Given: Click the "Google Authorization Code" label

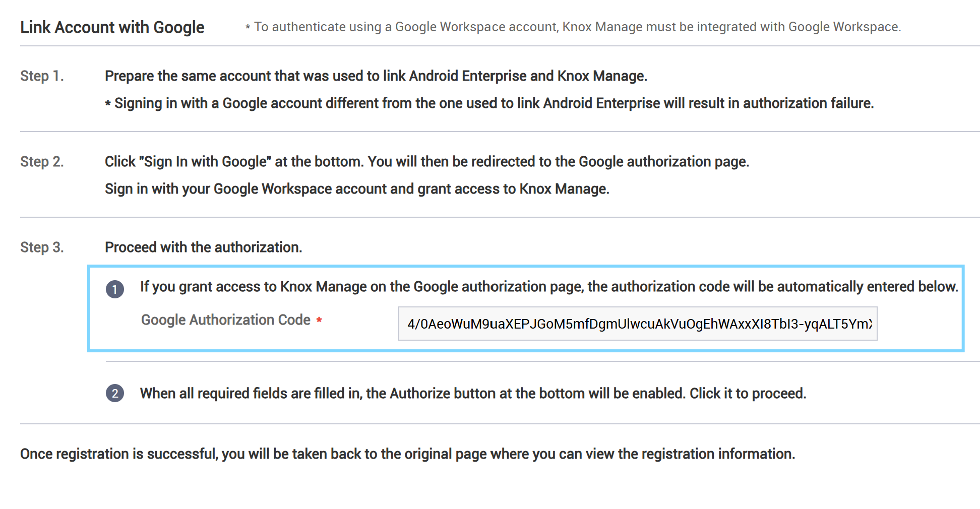Looking at the screenshot, I should point(226,320).
